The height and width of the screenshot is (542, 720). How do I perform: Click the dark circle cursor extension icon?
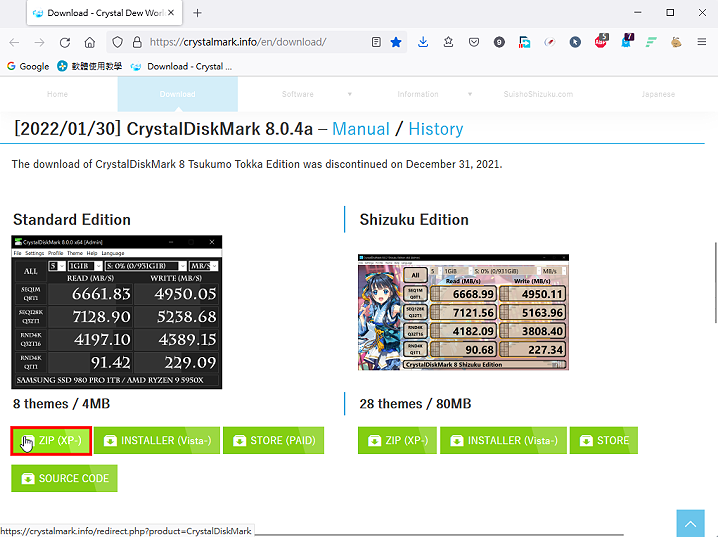(575, 42)
